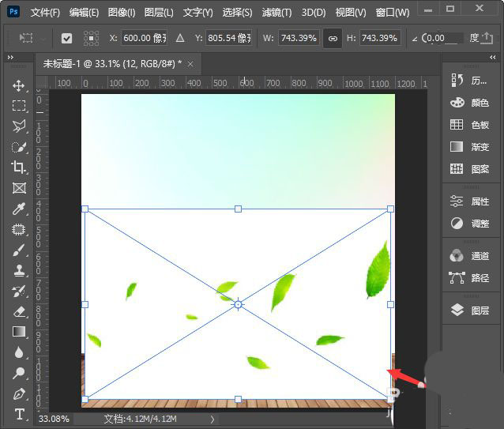Open the Paths panel (路径)
Image resolution: width=504 pixels, height=429 pixels.
tap(469, 277)
